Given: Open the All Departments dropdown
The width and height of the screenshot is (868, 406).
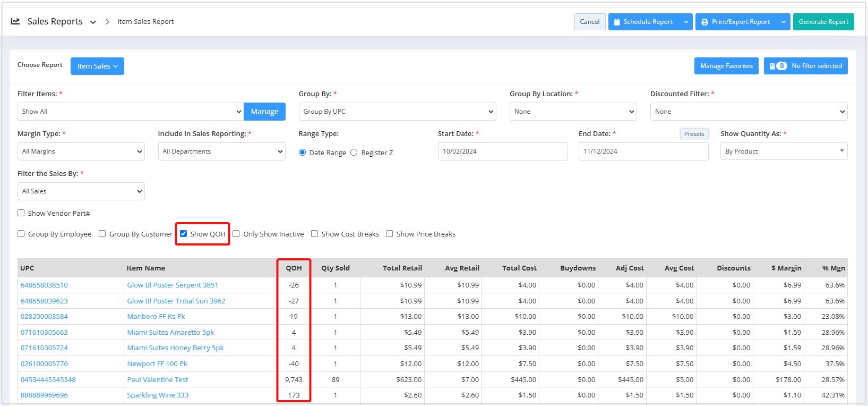Looking at the screenshot, I should (x=221, y=151).
